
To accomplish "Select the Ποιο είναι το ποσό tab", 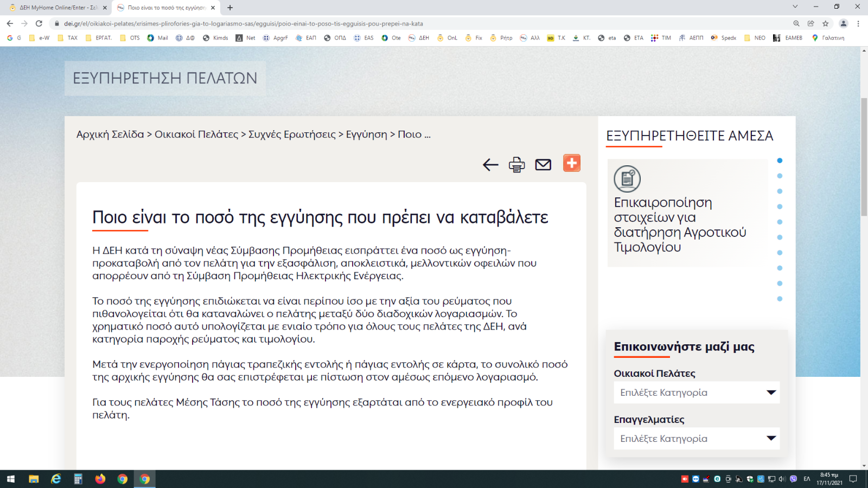I will tap(167, 8).
